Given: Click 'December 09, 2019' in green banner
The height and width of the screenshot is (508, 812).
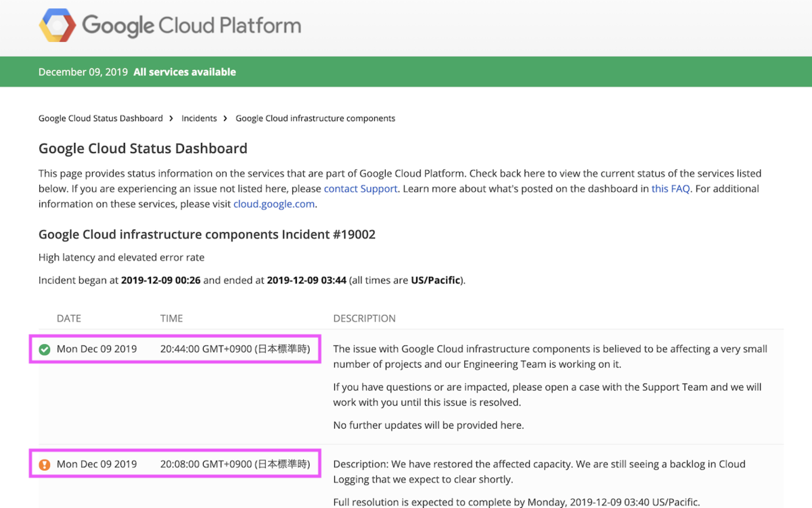Looking at the screenshot, I should [83, 72].
